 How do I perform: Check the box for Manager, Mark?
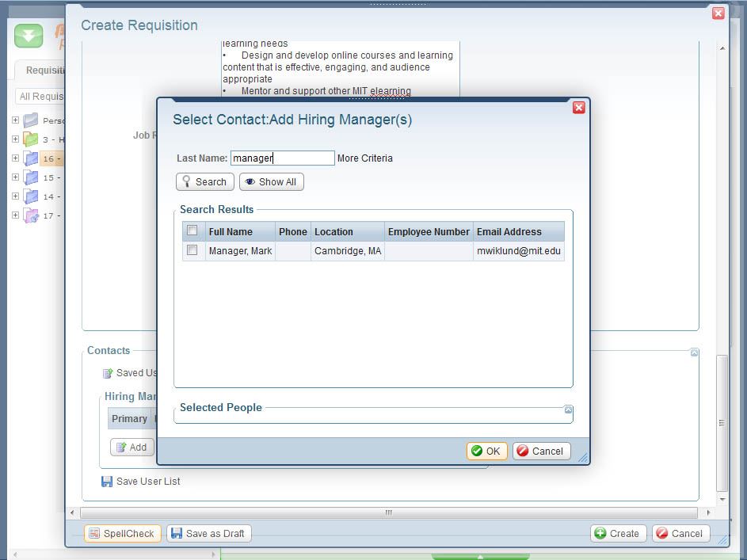(x=192, y=250)
